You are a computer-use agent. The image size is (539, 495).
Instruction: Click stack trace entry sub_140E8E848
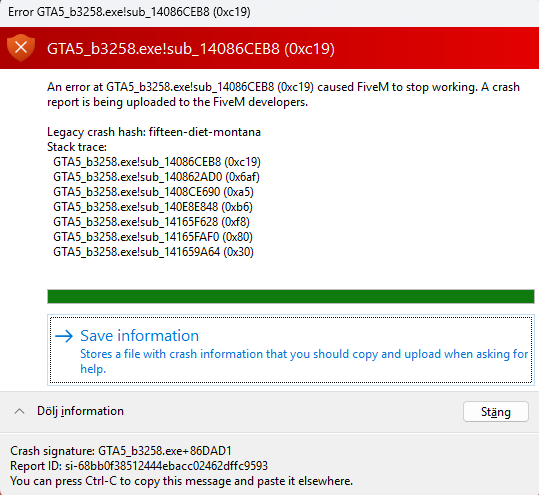point(153,207)
